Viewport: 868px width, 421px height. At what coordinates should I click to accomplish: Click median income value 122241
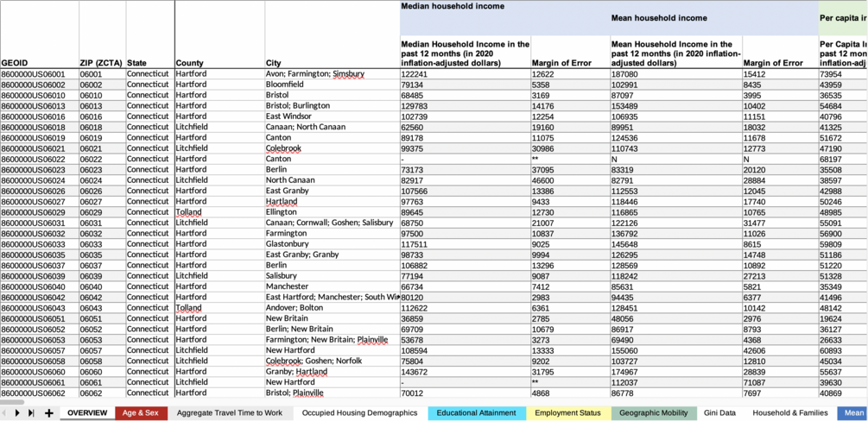click(465, 74)
